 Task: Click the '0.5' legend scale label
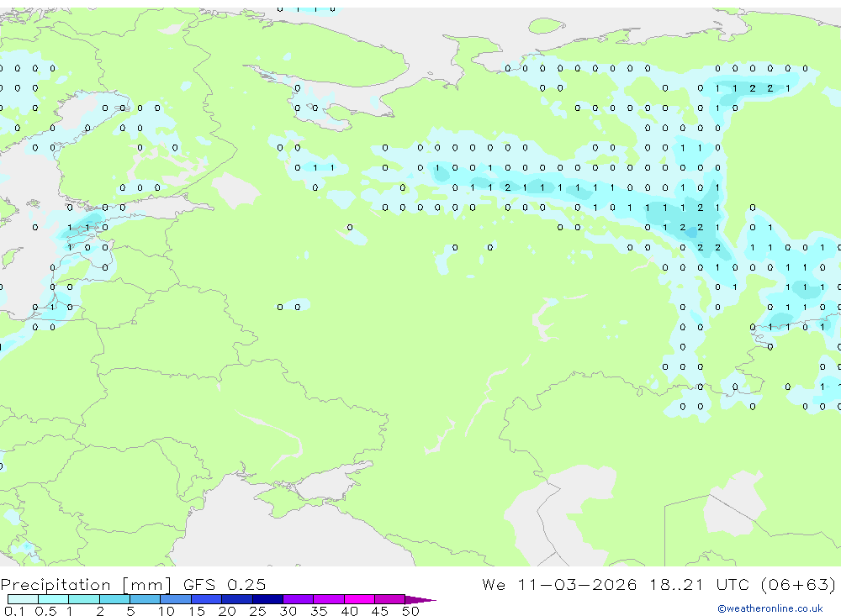pyautogui.click(x=45, y=611)
